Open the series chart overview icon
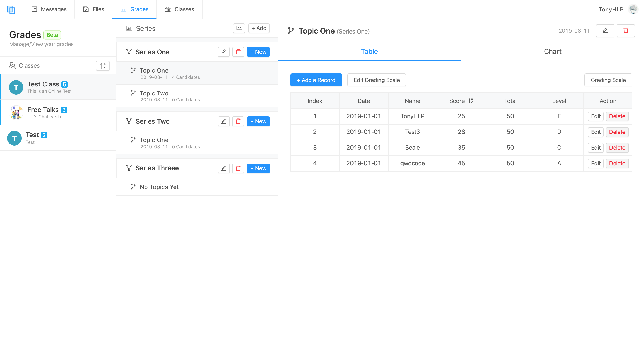This screenshot has height=353, width=644. (x=239, y=28)
